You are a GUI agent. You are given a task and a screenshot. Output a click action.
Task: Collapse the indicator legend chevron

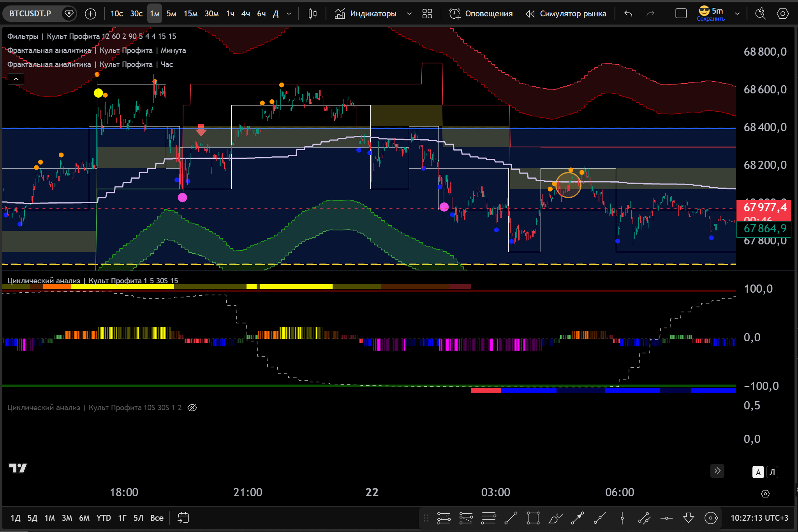[x=16, y=79]
